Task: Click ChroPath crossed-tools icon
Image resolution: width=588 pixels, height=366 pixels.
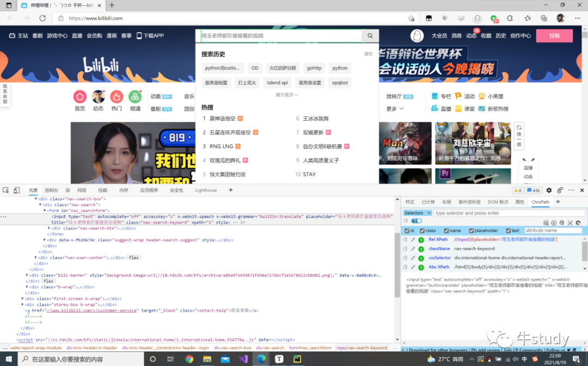Action: pos(570,222)
